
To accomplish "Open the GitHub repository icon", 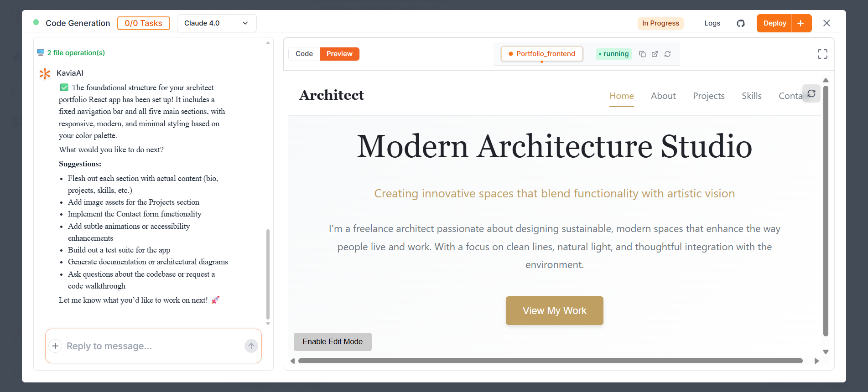I will click(x=740, y=23).
